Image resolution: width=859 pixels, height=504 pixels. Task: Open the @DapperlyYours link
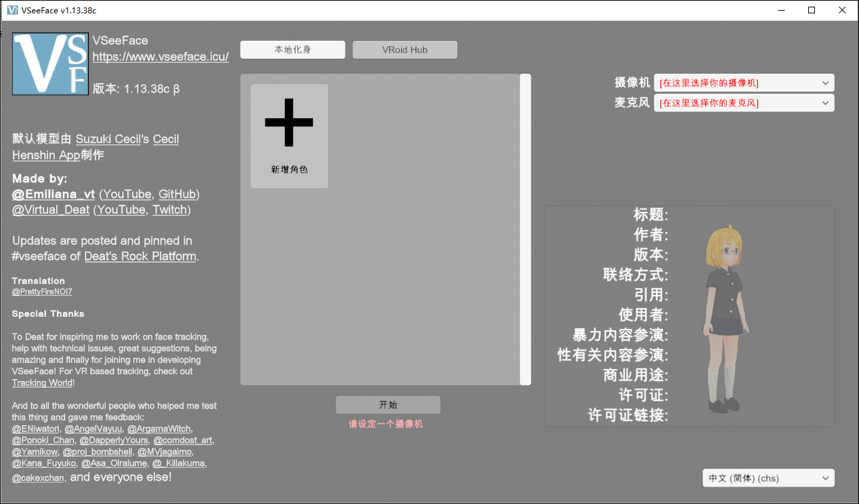click(114, 440)
